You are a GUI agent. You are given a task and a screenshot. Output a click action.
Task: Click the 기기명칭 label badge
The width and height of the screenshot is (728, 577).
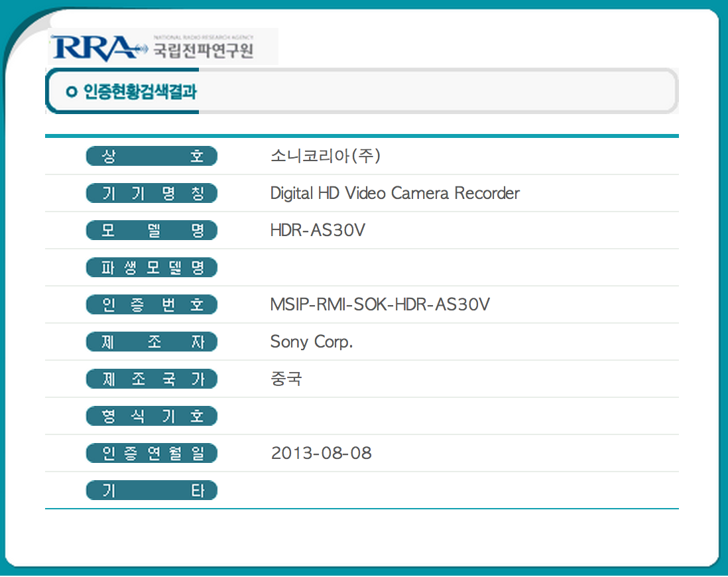[x=152, y=193]
